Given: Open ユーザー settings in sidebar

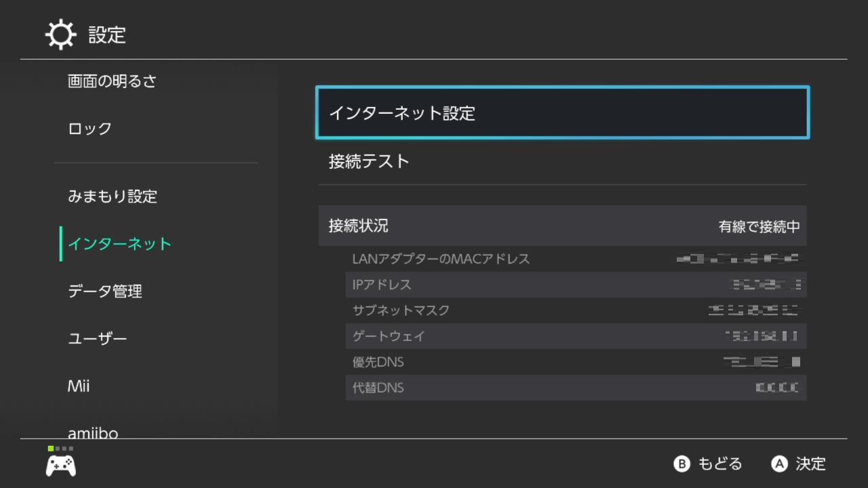Looking at the screenshot, I should pos(98,339).
